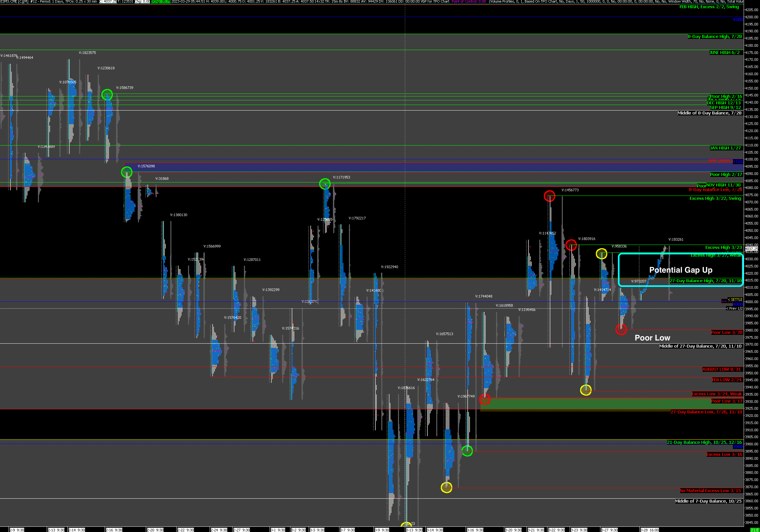Click the JUNE HIGH 6/2 line label
This screenshot has width=760, height=532.
pos(724,53)
